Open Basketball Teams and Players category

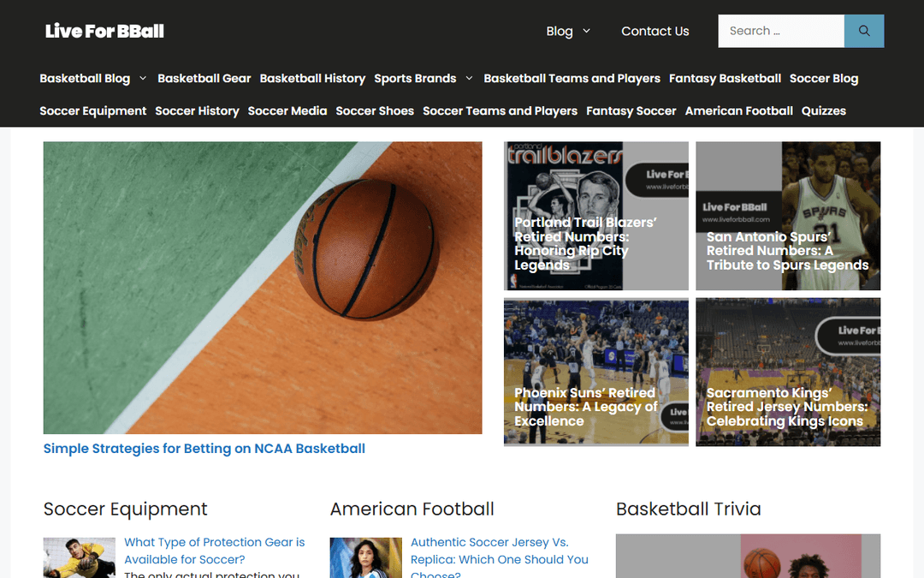572,79
